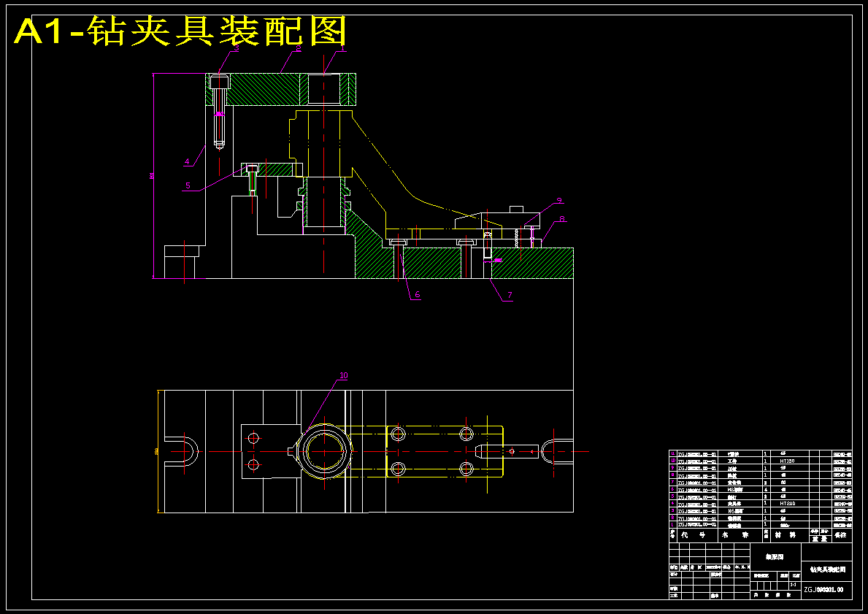Viewport: 868px width, 614px height.
Task: Click the "名称" column header in the parts list
Action: 740,535
